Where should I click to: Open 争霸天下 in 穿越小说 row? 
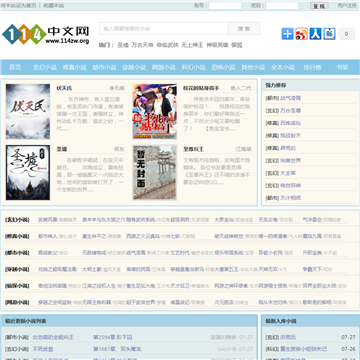312,269
